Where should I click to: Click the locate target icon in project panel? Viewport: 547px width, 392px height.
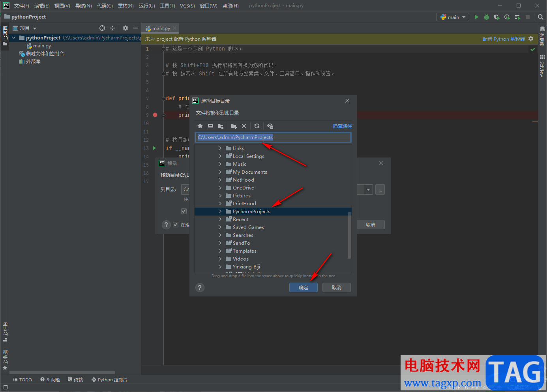102,28
